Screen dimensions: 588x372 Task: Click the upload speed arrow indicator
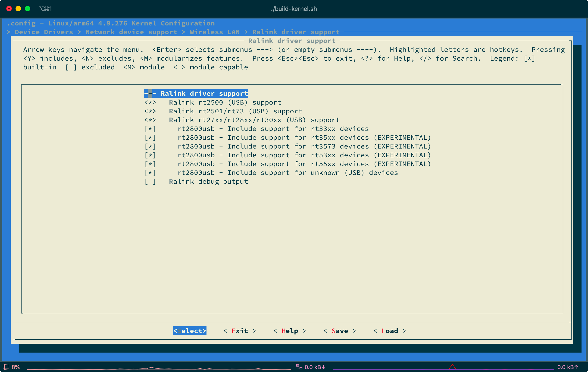[x=576, y=367]
